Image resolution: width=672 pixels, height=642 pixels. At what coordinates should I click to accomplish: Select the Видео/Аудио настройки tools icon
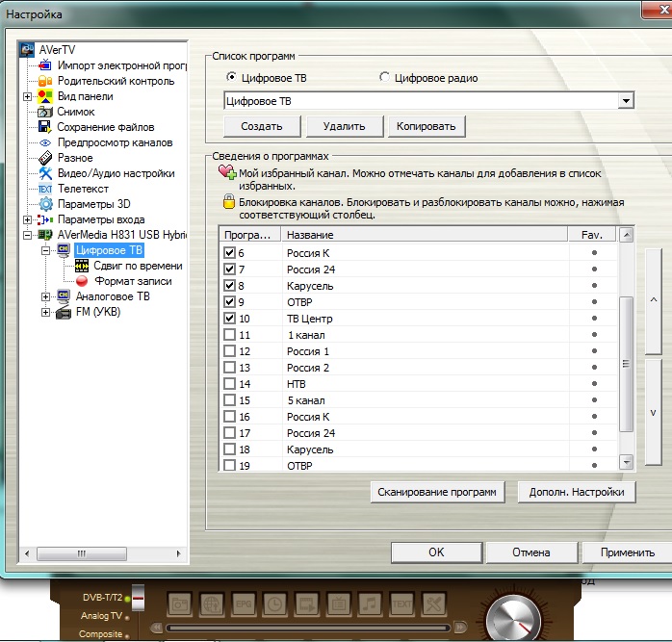coord(44,173)
